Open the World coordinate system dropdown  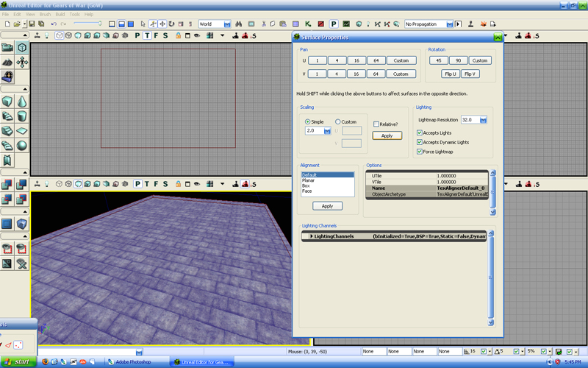click(x=227, y=24)
